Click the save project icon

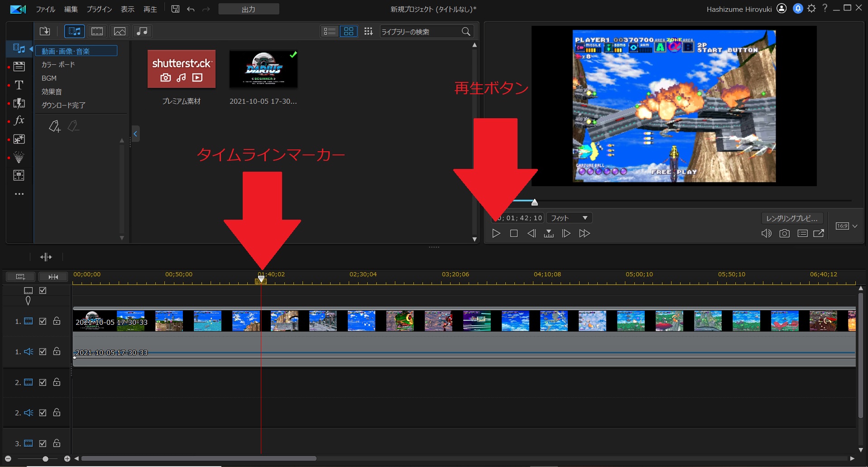(x=175, y=9)
